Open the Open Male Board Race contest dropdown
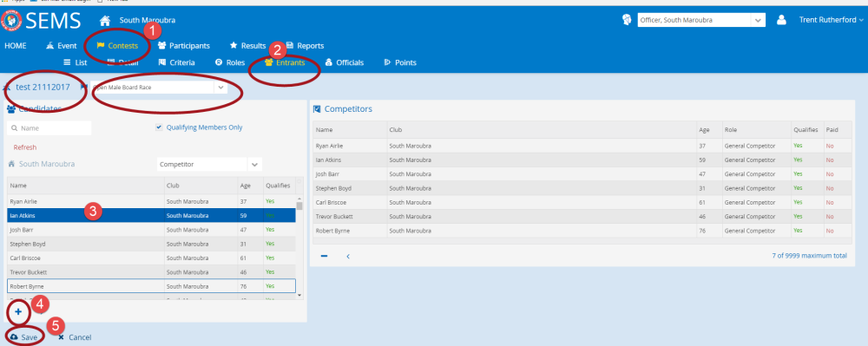The width and height of the screenshot is (868, 346). pyautogui.click(x=160, y=88)
